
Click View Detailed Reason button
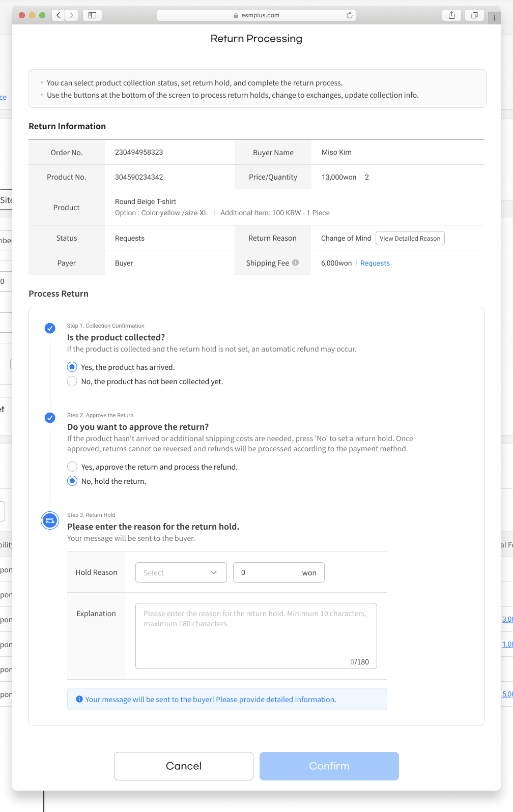pyautogui.click(x=410, y=238)
